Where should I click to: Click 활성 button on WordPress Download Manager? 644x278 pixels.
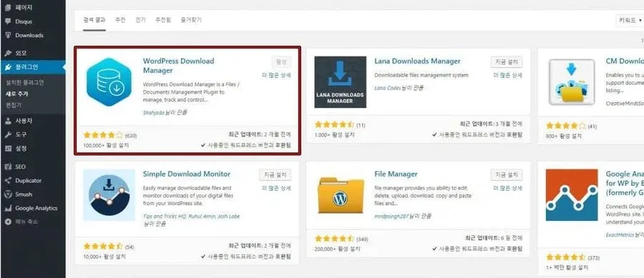click(281, 62)
